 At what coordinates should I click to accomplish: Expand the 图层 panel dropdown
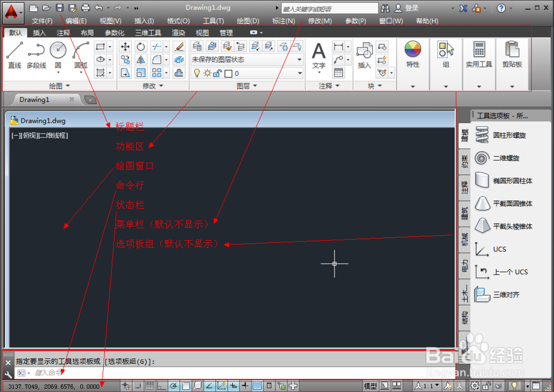tap(247, 86)
